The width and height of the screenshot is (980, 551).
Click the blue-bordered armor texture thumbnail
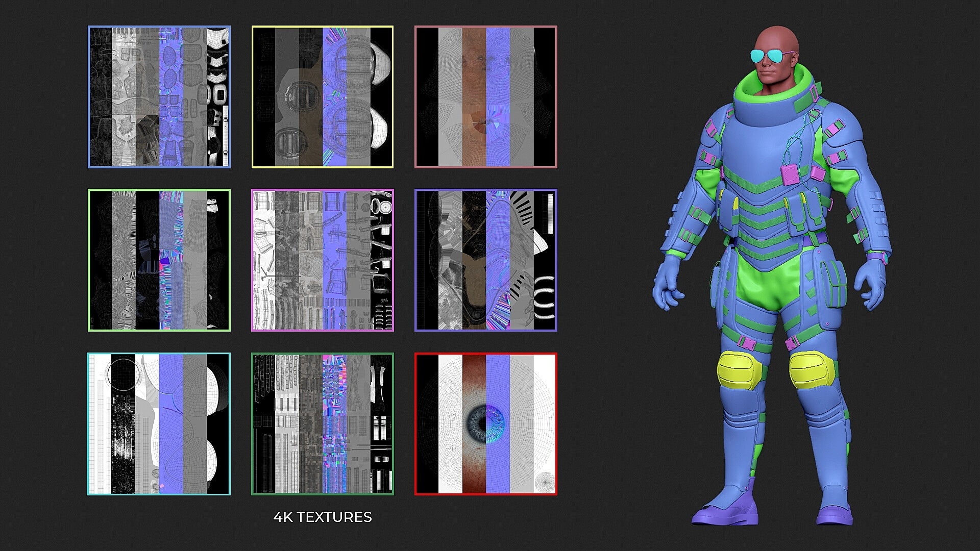point(159,97)
